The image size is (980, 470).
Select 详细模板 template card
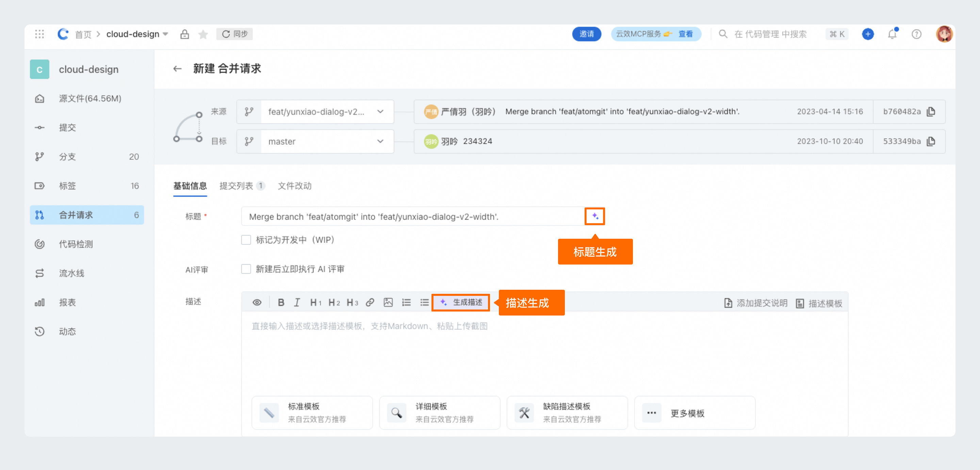pos(439,413)
